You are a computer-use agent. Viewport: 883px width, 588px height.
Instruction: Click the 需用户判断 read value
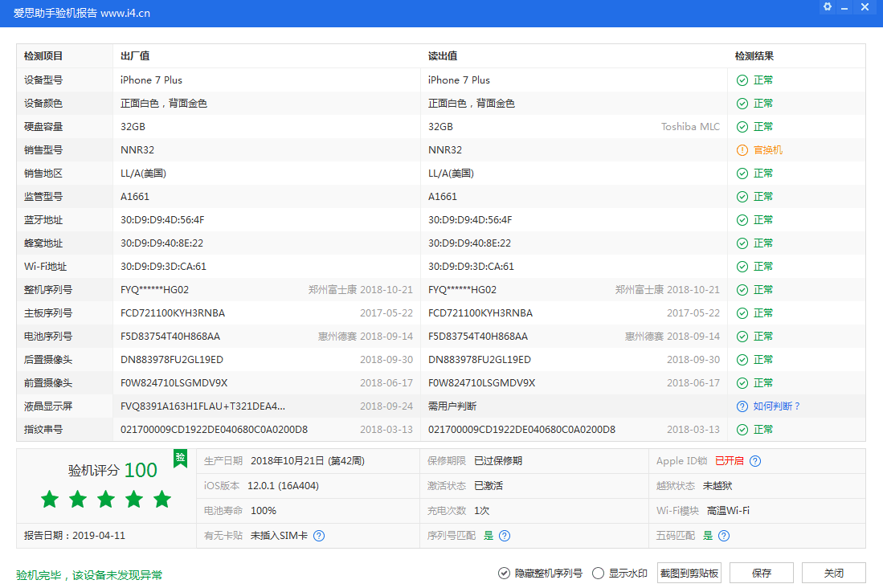point(452,406)
